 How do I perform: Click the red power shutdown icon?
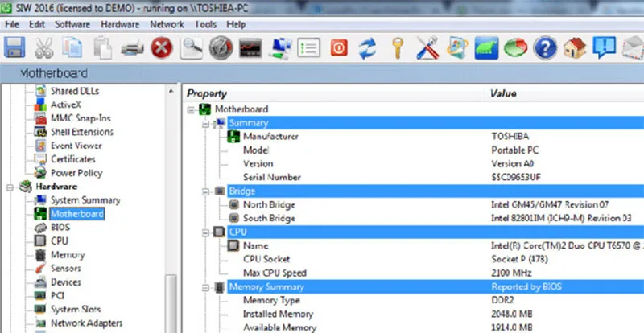[x=339, y=47]
